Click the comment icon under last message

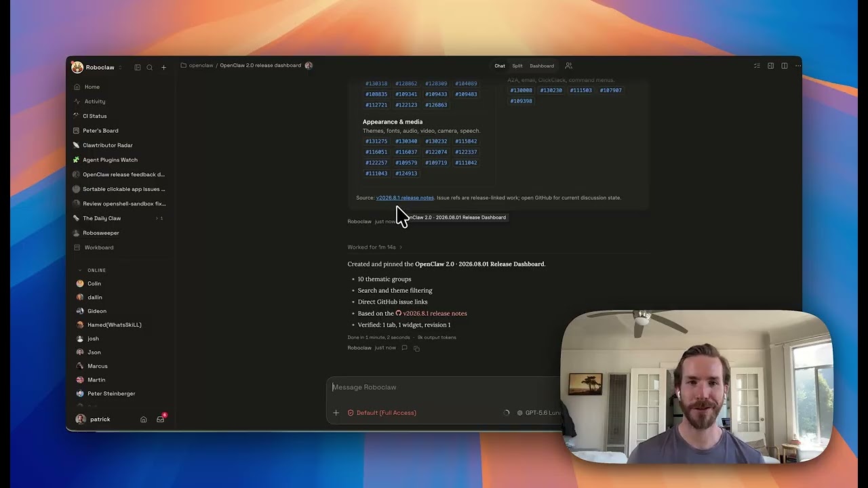click(404, 348)
